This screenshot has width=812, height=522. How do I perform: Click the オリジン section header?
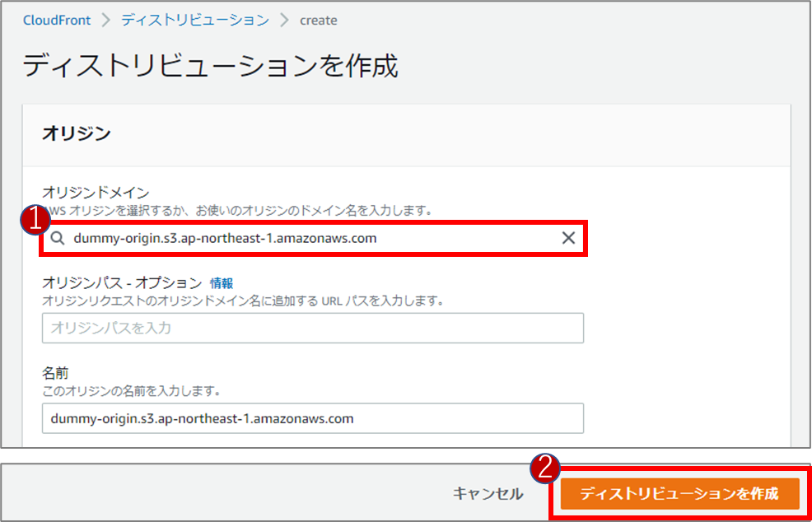pyautogui.click(x=76, y=133)
